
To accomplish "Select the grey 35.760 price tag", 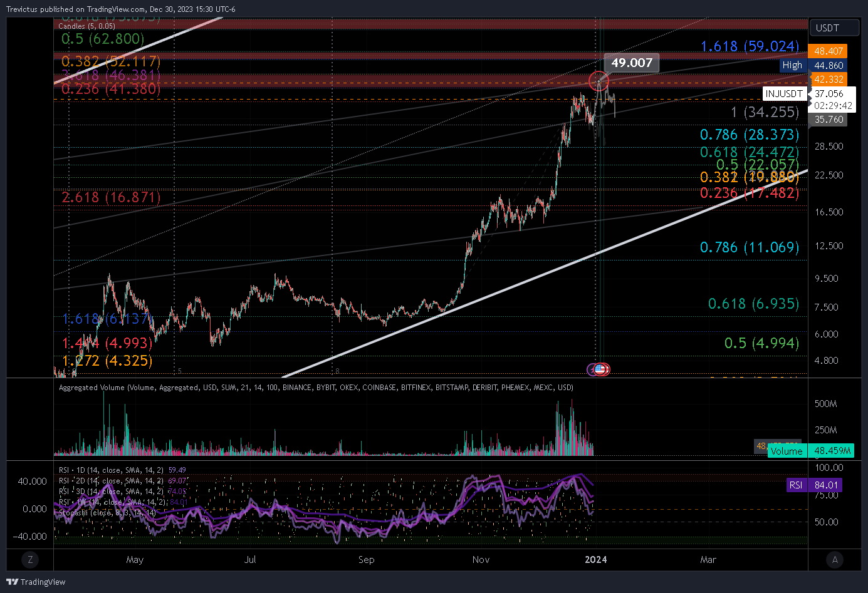I will pos(829,119).
